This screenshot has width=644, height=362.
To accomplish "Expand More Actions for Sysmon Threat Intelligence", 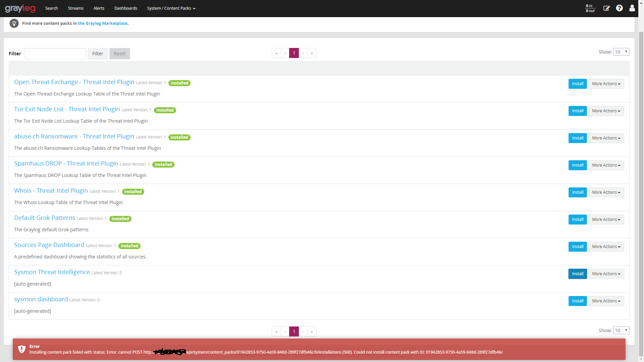I will (x=606, y=274).
